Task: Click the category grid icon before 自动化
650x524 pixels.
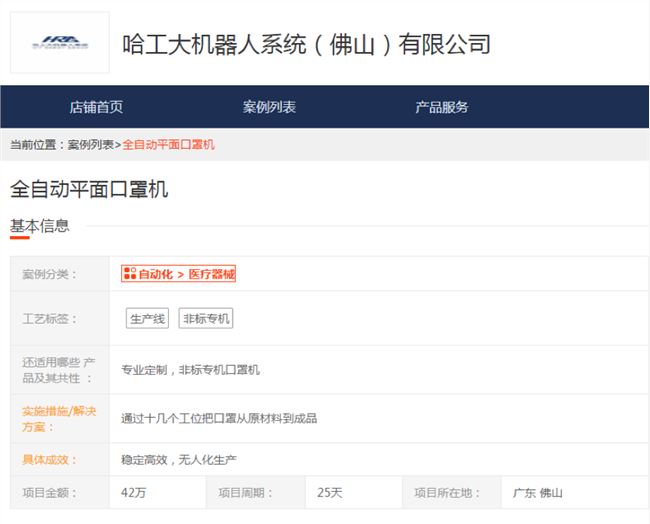Action: (x=130, y=273)
